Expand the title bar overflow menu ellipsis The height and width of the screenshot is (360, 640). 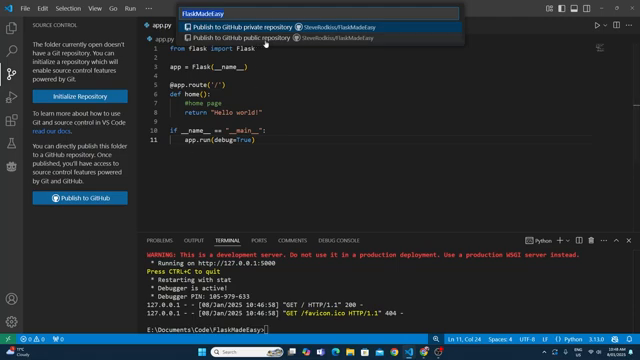(149, 9)
